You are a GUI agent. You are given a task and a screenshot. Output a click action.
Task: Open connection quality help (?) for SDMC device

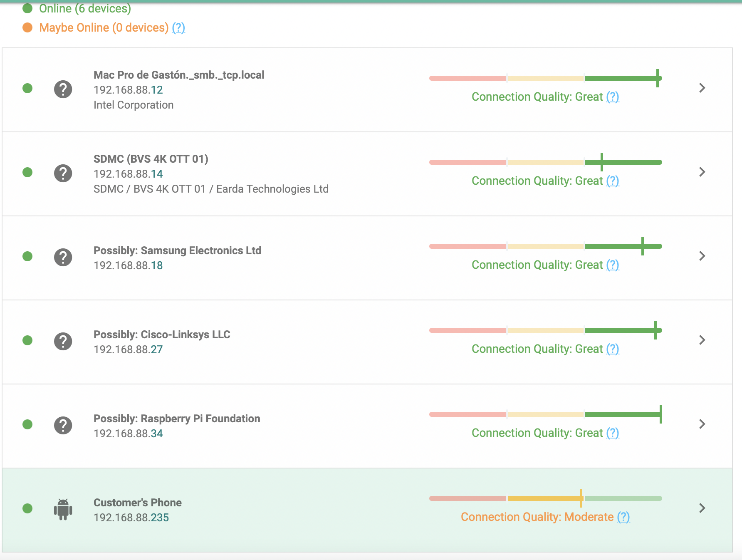pyautogui.click(x=613, y=181)
